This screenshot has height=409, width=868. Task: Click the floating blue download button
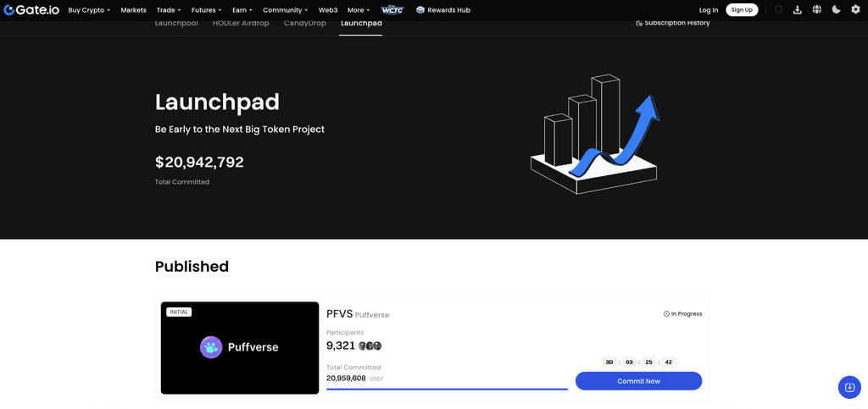[x=849, y=387]
